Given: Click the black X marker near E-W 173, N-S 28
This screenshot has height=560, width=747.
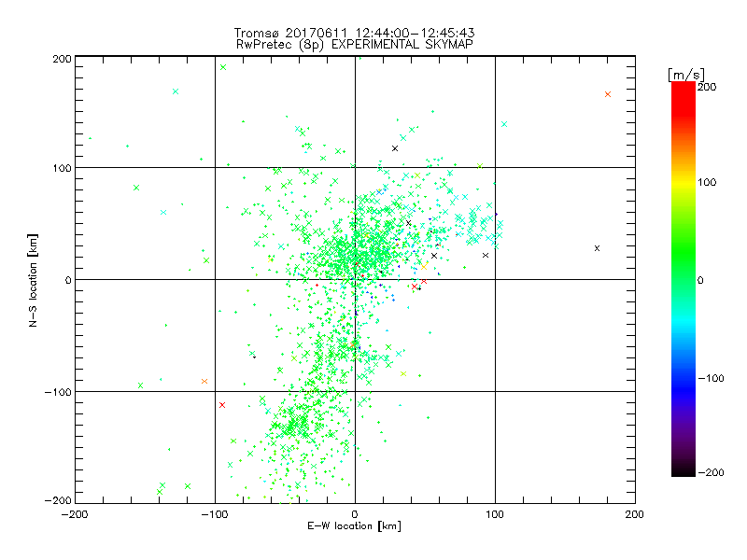Looking at the screenshot, I should point(597,248).
